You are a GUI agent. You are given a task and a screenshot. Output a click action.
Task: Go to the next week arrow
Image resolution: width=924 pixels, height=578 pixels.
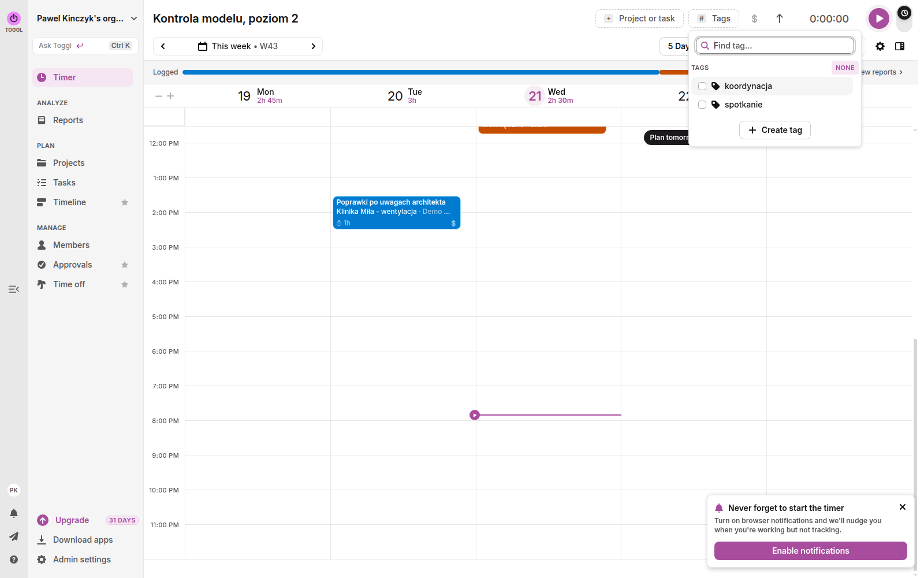tap(314, 46)
